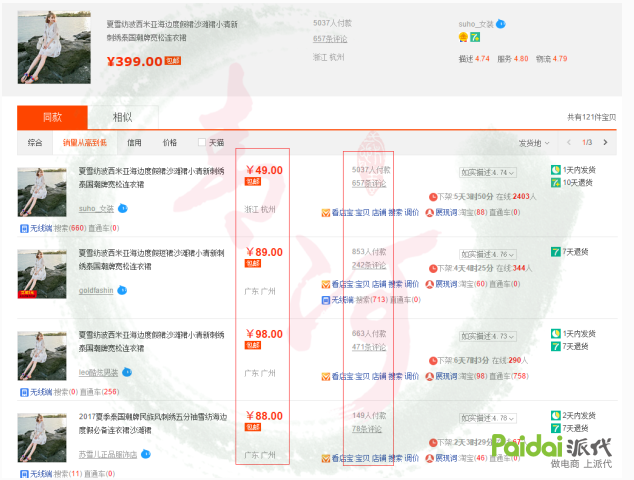Click clock icon beside 下架:5天3时50分
The height and width of the screenshot is (480, 634).
point(433,197)
